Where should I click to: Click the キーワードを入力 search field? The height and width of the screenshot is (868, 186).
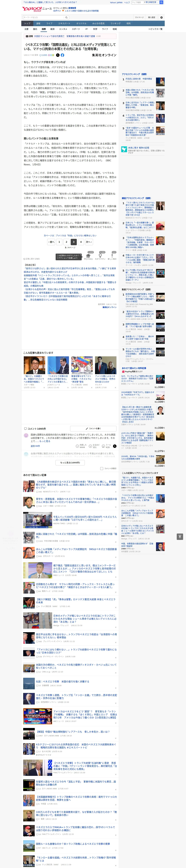(x=44, y=18)
